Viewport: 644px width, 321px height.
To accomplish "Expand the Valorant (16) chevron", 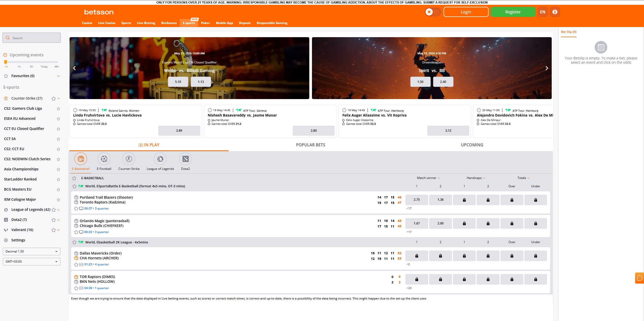I will (x=58, y=230).
